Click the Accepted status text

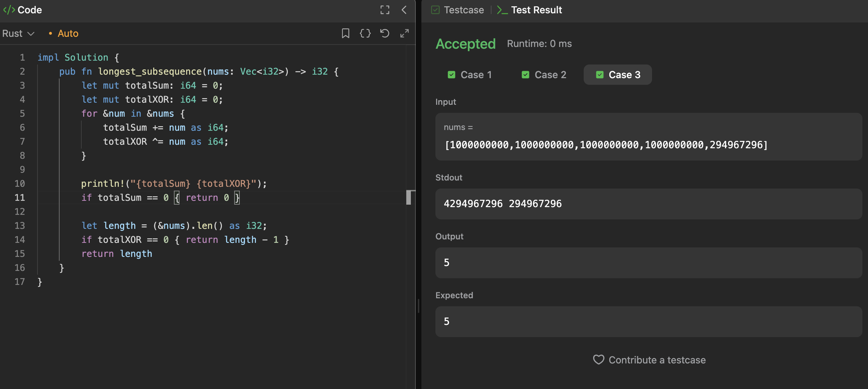[x=466, y=44]
